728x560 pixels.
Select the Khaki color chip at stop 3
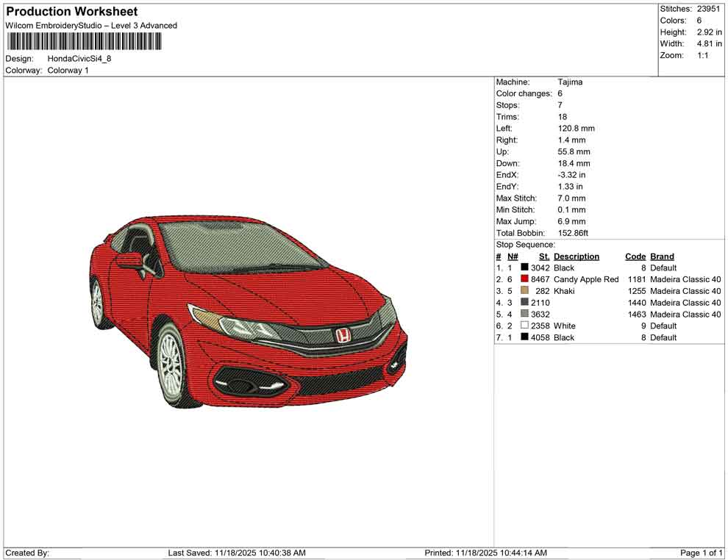(524, 290)
